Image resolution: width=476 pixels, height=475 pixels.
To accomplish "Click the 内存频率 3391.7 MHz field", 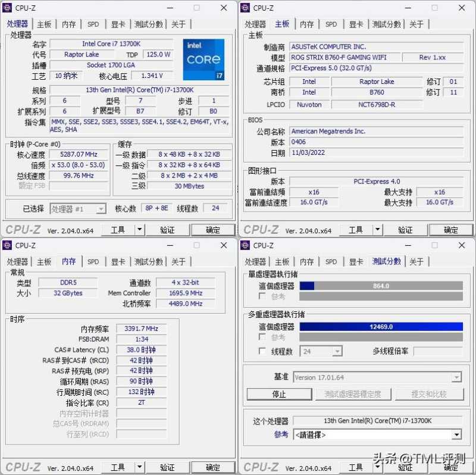I will pyautogui.click(x=141, y=329).
